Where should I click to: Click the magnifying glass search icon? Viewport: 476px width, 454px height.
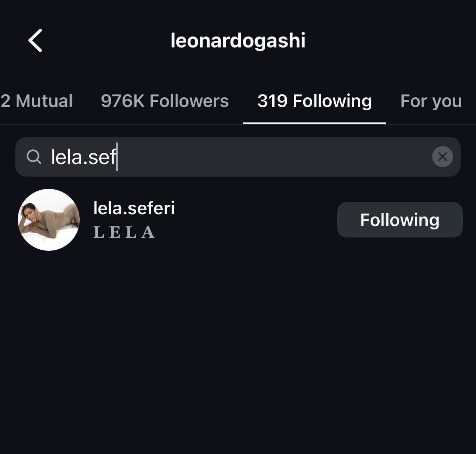34,157
